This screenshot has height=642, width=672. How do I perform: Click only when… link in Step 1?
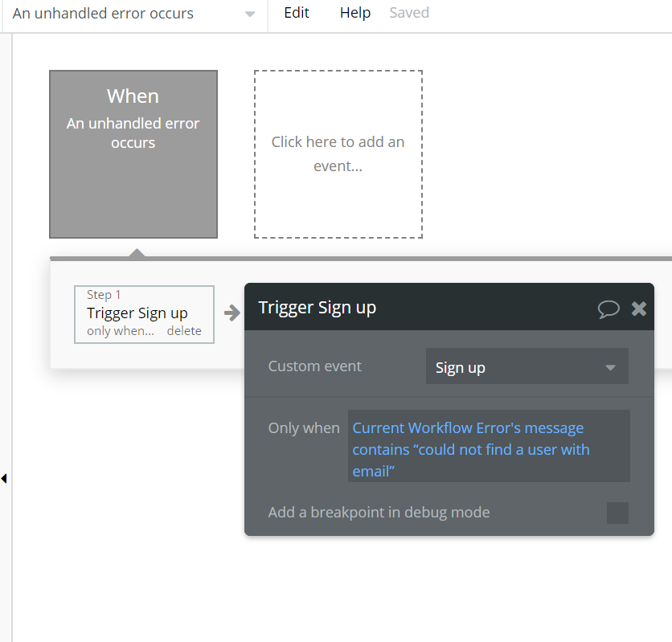coord(121,331)
